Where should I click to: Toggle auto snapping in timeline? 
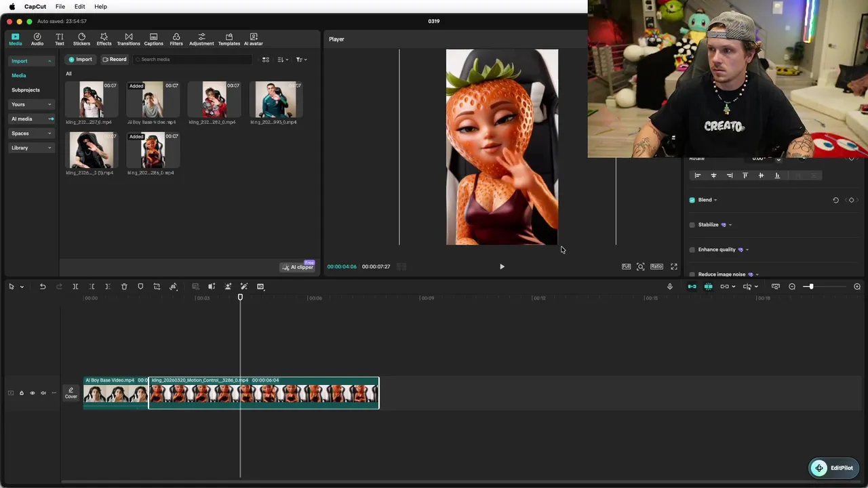coord(708,287)
